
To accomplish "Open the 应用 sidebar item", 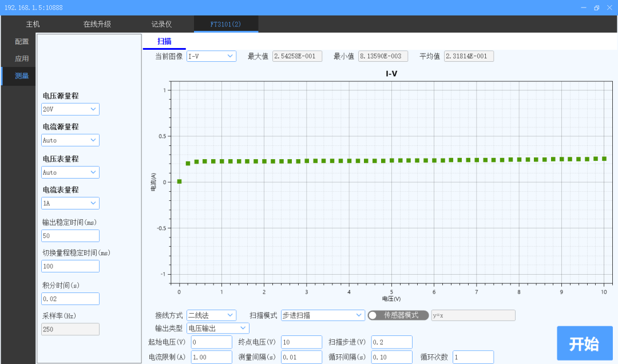I will click(x=22, y=58).
